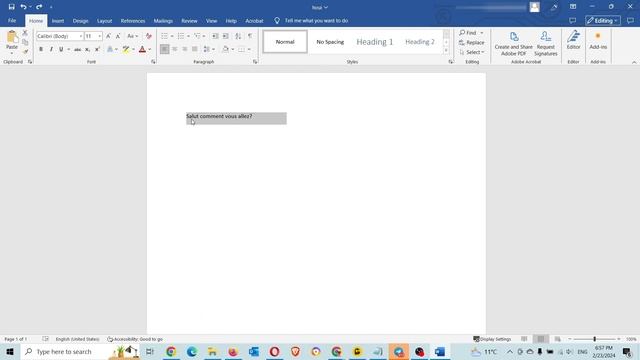Increase paragraph indent

point(225,36)
